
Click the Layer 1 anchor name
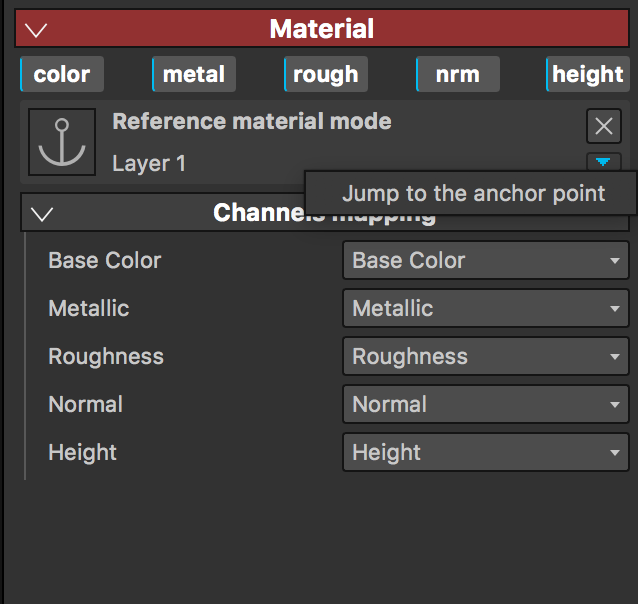coord(149,163)
